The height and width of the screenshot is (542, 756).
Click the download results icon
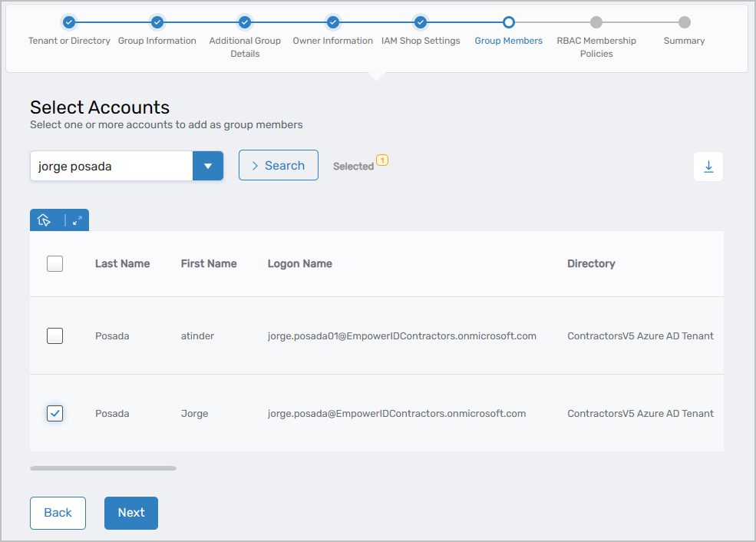click(x=708, y=166)
